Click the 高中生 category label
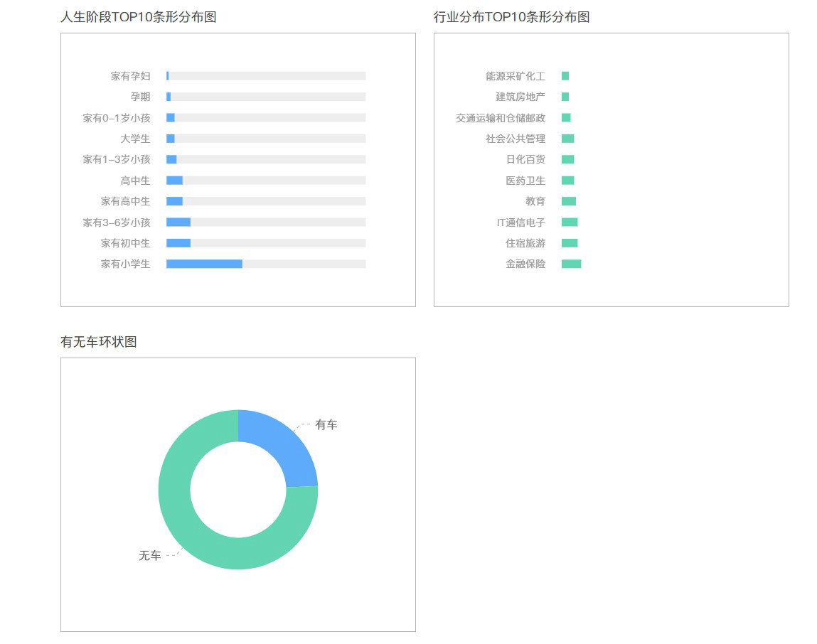 click(135, 181)
